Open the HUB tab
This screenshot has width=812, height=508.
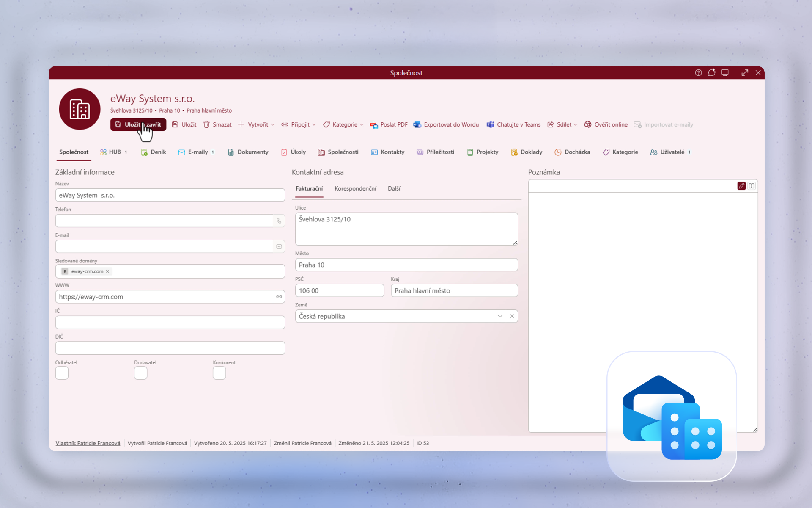[x=114, y=152]
